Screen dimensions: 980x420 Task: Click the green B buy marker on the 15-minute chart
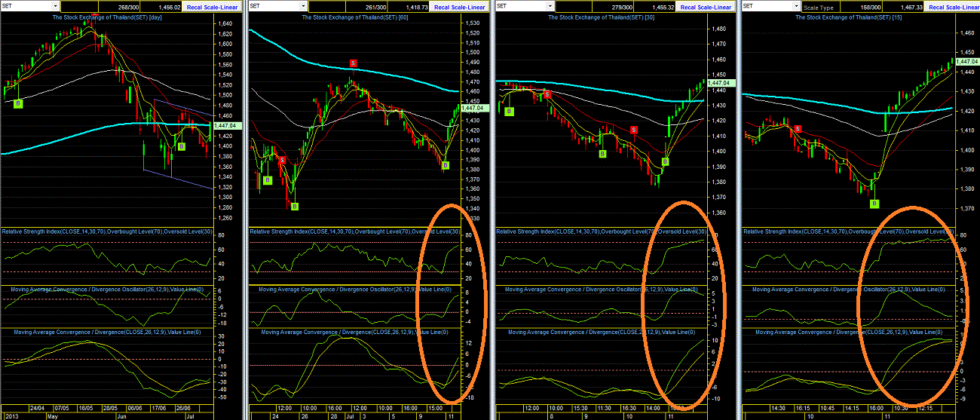point(874,203)
